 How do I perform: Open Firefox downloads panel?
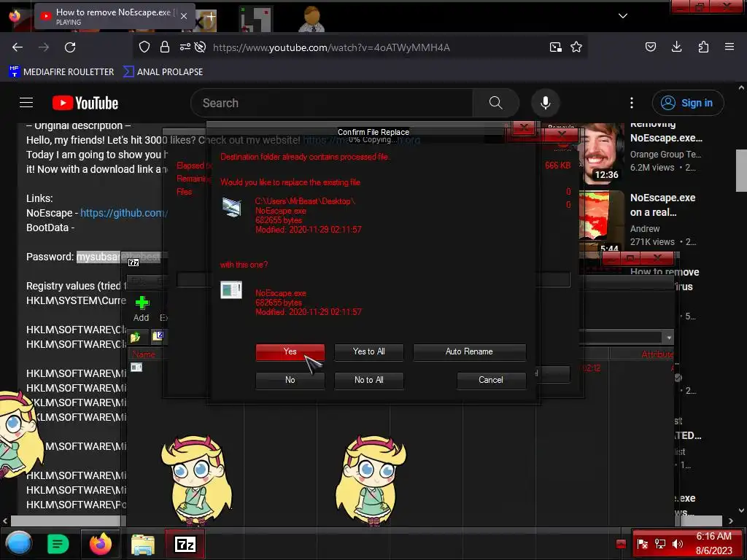click(x=676, y=47)
